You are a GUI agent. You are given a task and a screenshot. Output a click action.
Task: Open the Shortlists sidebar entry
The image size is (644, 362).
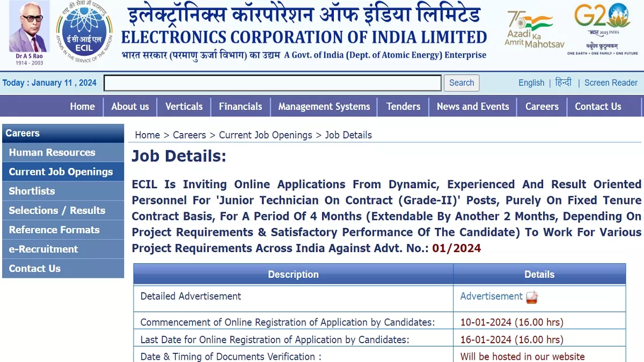32,191
